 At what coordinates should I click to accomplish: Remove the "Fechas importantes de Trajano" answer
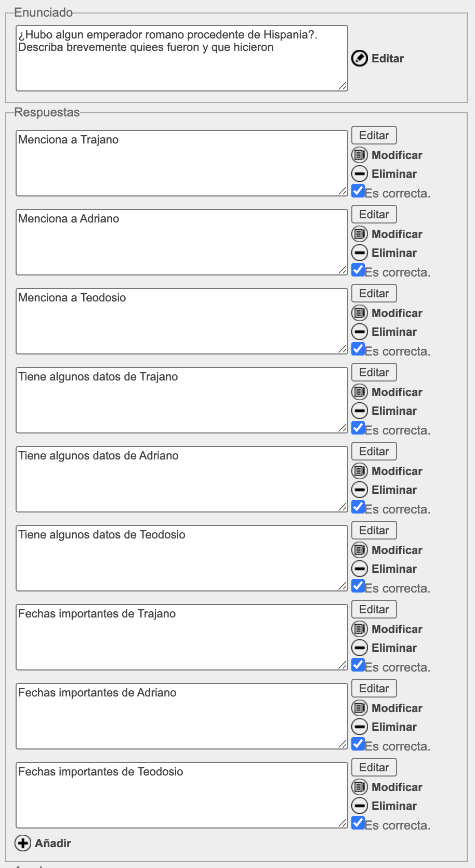coord(359,648)
